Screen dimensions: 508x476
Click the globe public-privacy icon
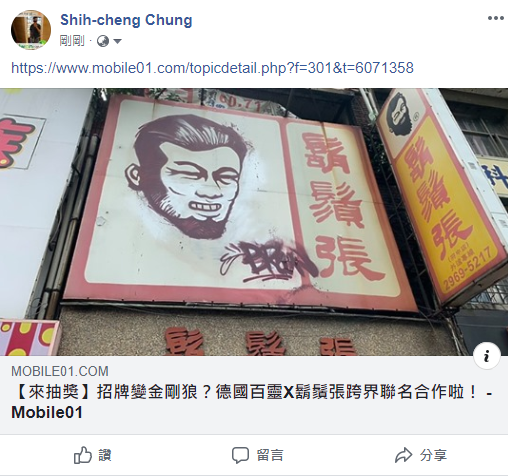[103, 41]
